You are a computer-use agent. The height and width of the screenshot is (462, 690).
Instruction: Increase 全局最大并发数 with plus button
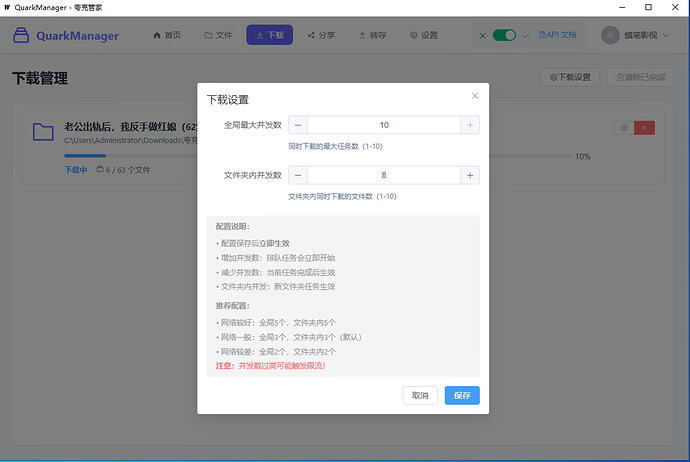point(470,125)
